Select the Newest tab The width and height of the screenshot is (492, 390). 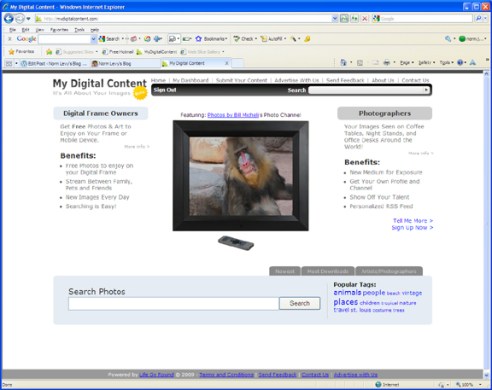pyautogui.click(x=285, y=271)
